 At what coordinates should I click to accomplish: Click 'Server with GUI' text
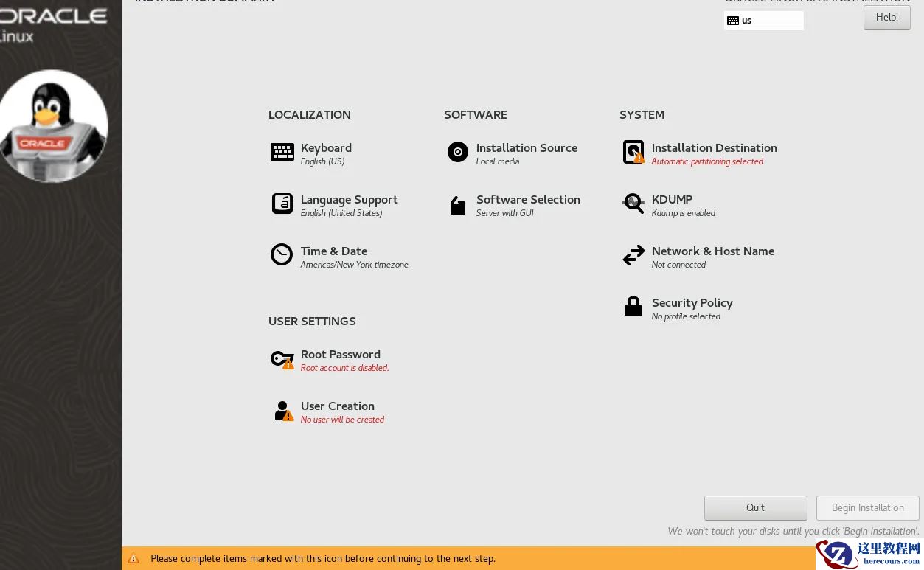(505, 213)
